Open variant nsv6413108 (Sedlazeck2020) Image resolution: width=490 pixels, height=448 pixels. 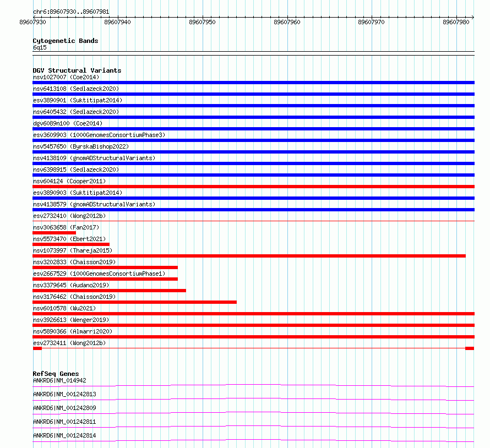point(76,89)
